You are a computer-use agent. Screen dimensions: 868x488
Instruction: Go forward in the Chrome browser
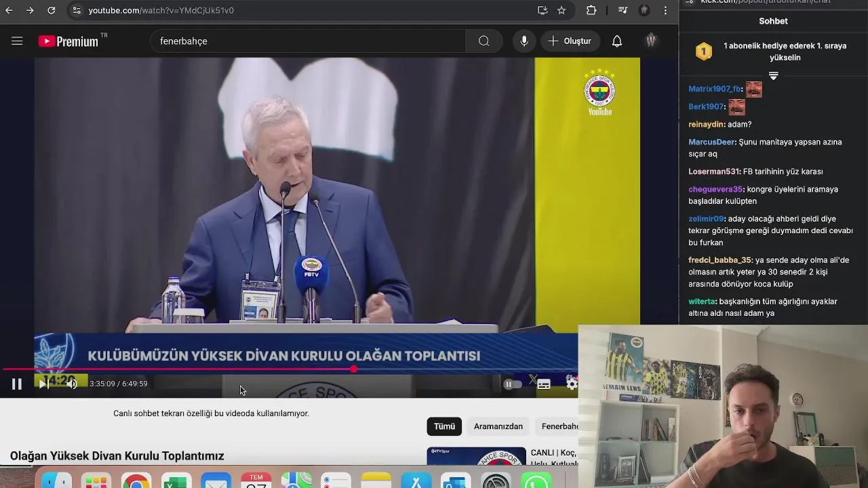(x=30, y=10)
